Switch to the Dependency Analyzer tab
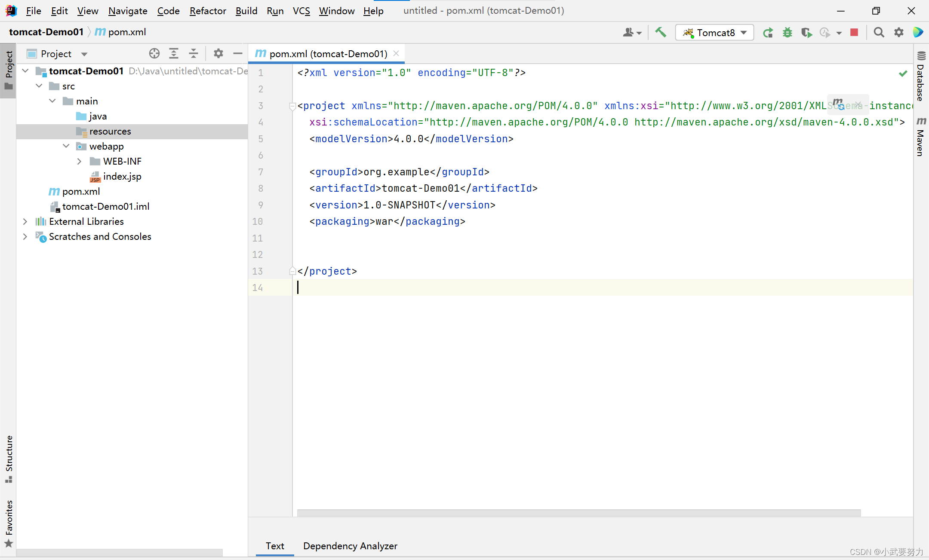This screenshot has height=560, width=929. tap(350, 546)
